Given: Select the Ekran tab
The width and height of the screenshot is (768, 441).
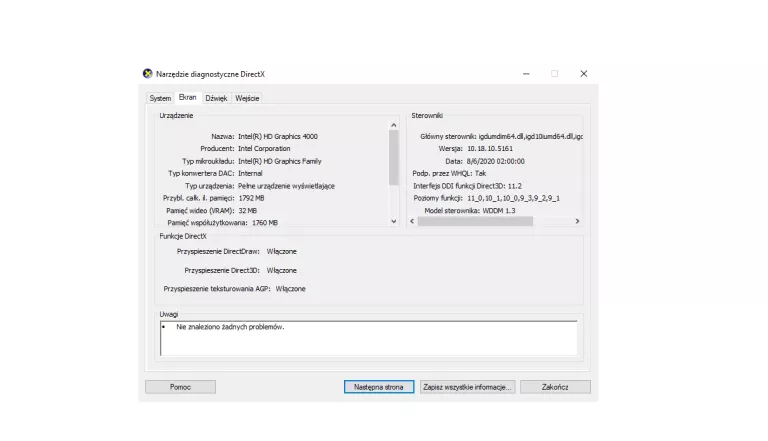Looking at the screenshot, I should [x=187, y=97].
